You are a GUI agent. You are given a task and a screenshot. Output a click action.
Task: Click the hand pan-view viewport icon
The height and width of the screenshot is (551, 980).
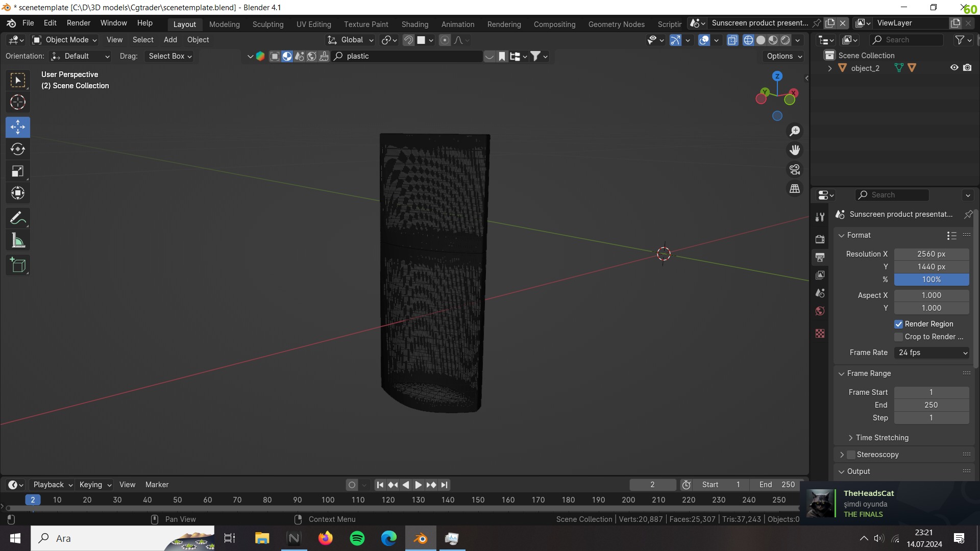[795, 150]
